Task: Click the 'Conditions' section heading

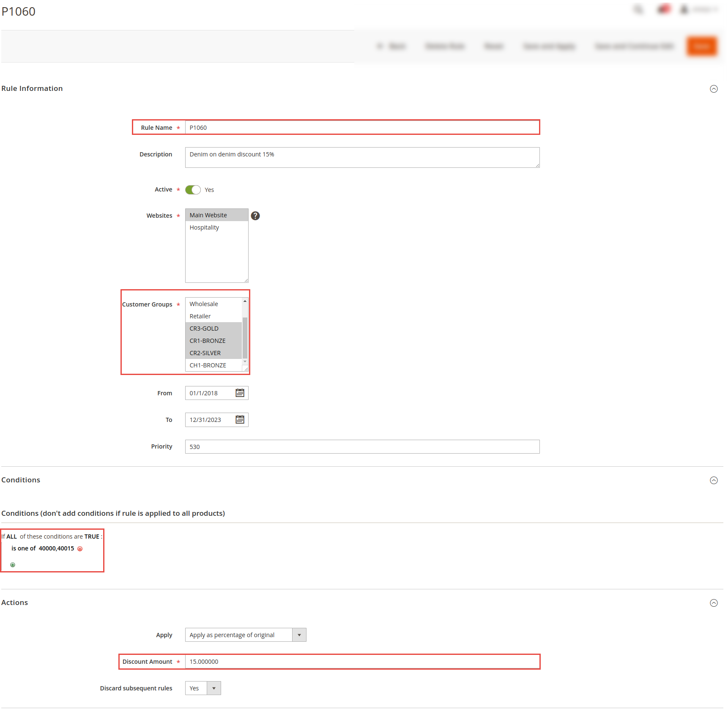Action: click(x=21, y=480)
